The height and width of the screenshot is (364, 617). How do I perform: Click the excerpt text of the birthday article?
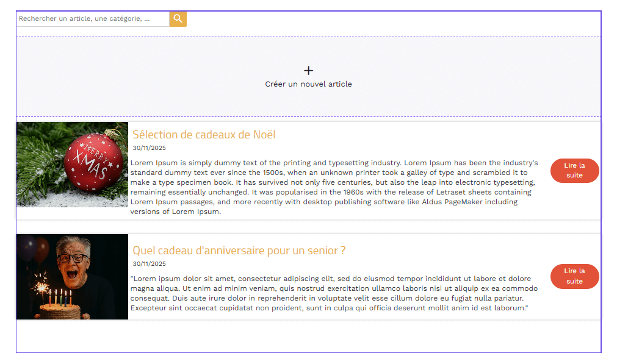point(334,293)
